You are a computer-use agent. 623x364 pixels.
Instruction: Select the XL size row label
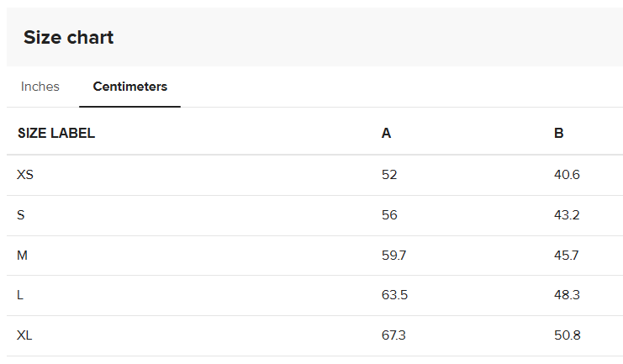[x=24, y=335]
